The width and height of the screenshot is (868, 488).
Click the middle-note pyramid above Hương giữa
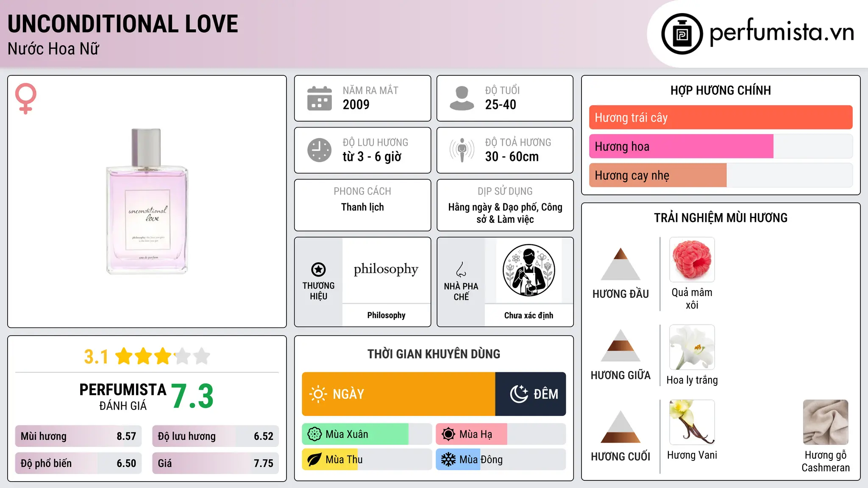tap(620, 345)
